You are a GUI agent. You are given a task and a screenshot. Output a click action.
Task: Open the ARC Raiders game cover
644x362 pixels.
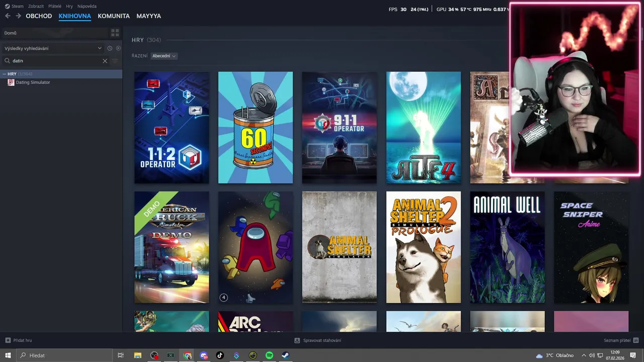pyautogui.click(x=256, y=321)
